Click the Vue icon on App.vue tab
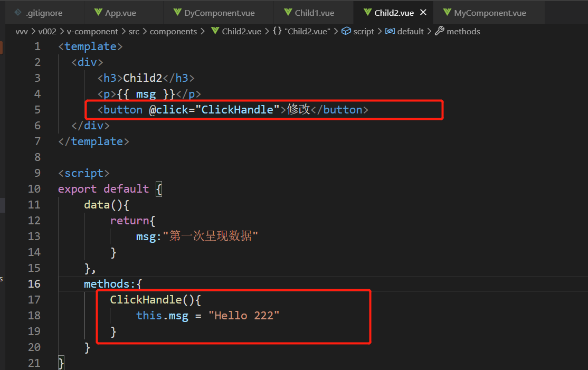The height and width of the screenshot is (370, 588). pyautogui.click(x=98, y=12)
